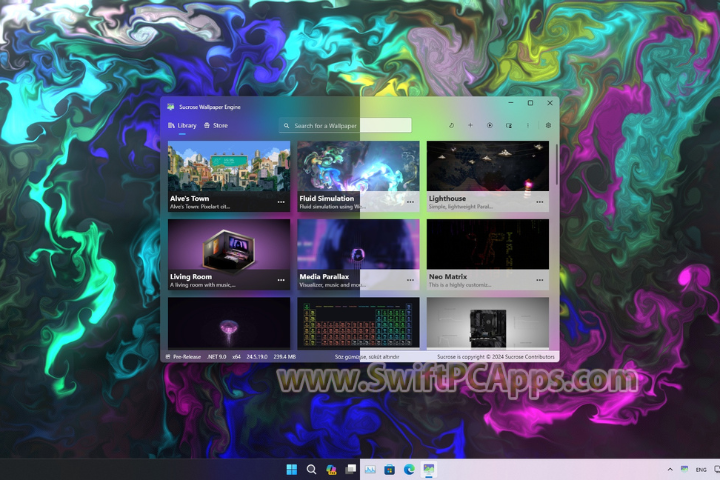The height and width of the screenshot is (480, 720).
Task: Open Task View on the taskbar
Action: tap(350, 469)
